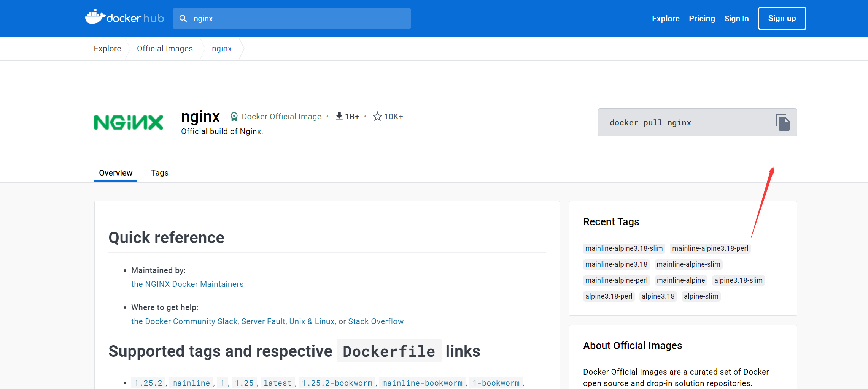Open the Server Fault link
Image resolution: width=868 pixels, height=389 pixels.
pos(263,321)
